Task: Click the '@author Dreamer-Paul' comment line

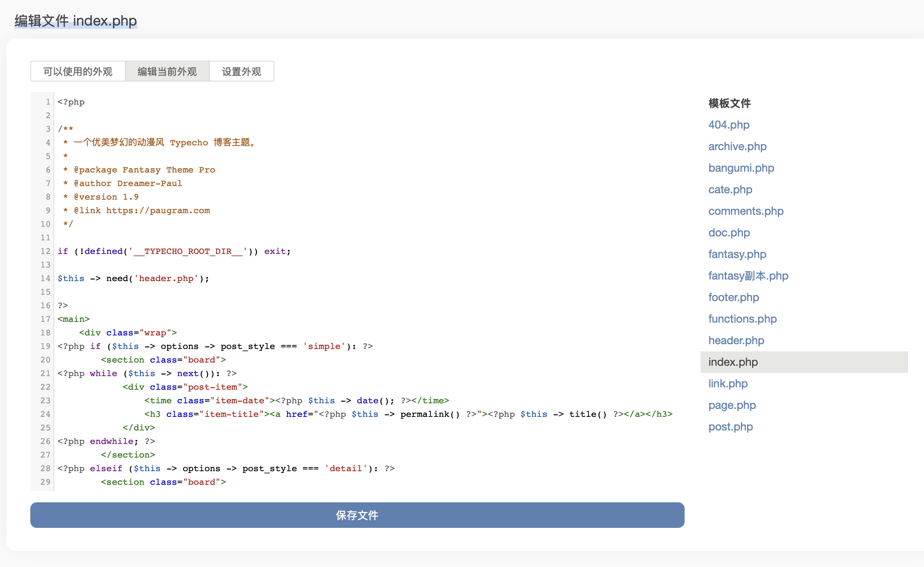Action: pyautogui.click(x=122, y=183)
